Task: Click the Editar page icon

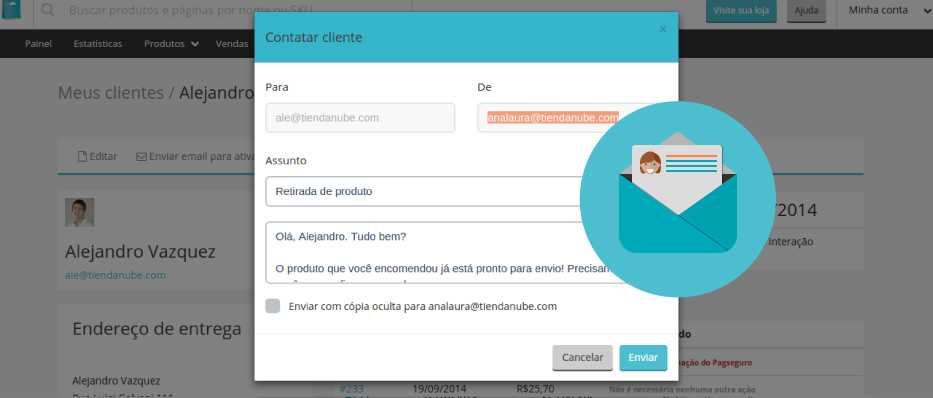Action: point(83,156)
